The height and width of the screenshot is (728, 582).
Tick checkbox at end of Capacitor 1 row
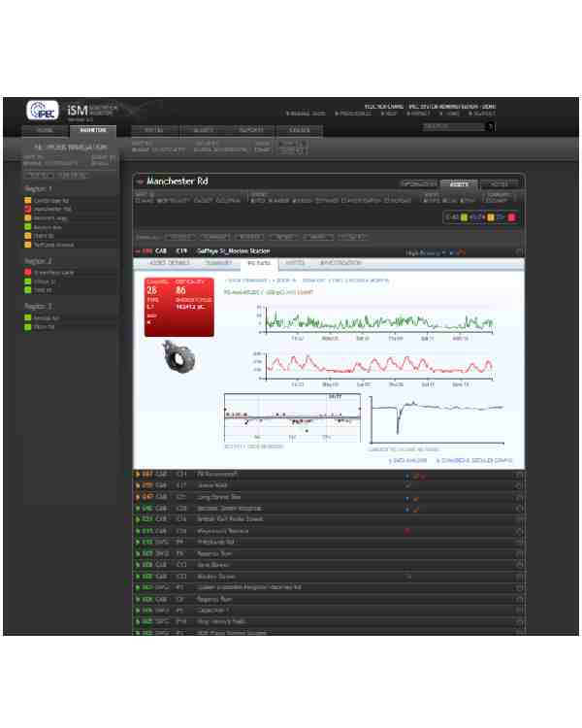point(519,611)
